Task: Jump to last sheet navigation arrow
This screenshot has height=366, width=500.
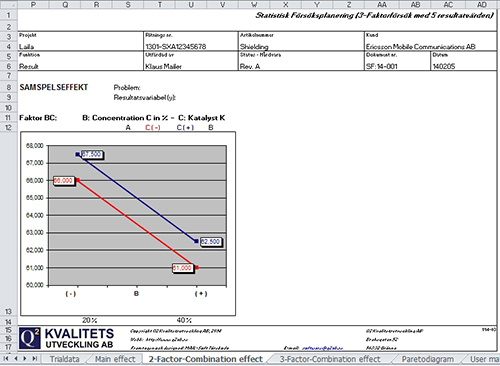Action: tap(34, 359)
